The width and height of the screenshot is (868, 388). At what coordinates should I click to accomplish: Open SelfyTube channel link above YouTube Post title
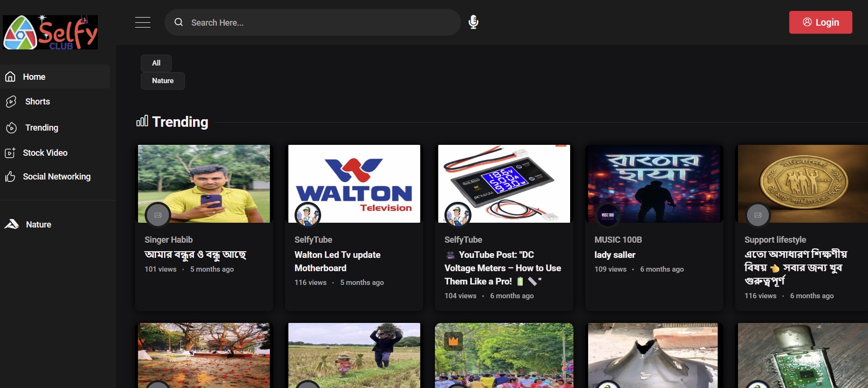tap(463, 240)
